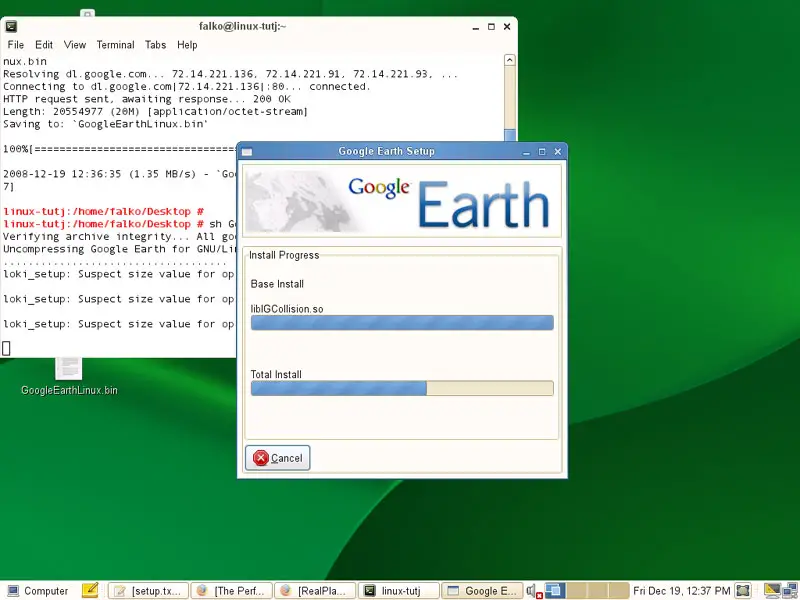Click the muted volume icon in the panel

534,591
